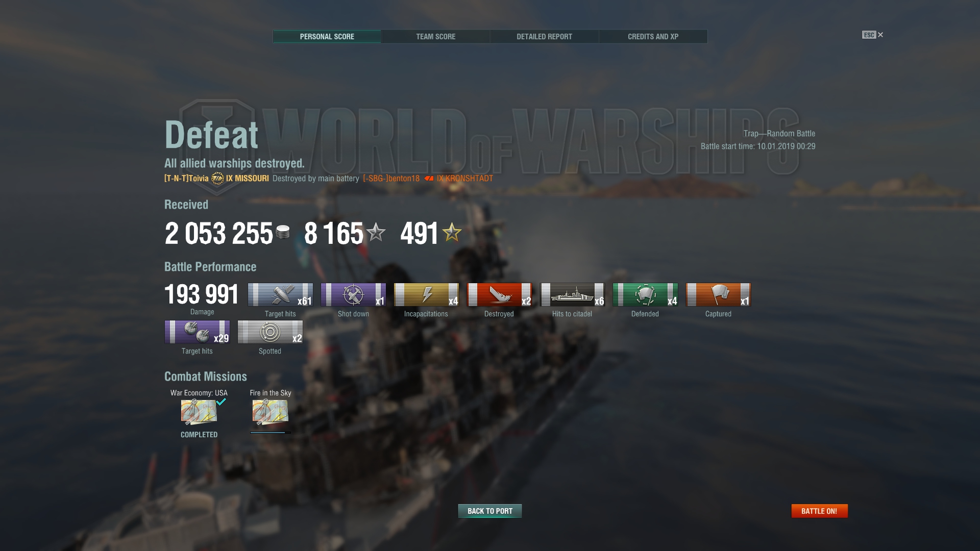Open the Detailed Report tab
The height and width of the screenshot is (551, 980).
pyautogui.click(x=544, y=37)
